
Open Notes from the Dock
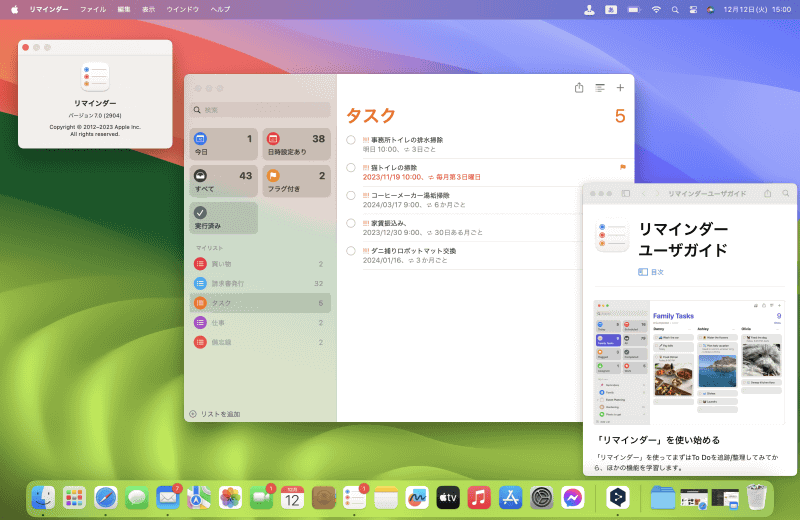click(386, 498)
